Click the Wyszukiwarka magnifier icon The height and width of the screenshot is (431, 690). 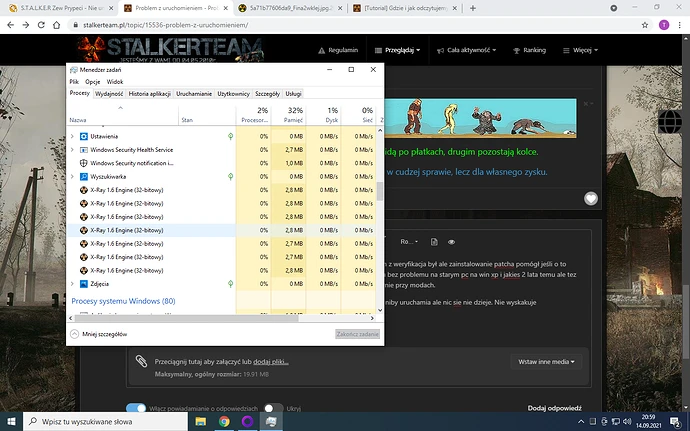pyautogui.click(x=84, y=177)
